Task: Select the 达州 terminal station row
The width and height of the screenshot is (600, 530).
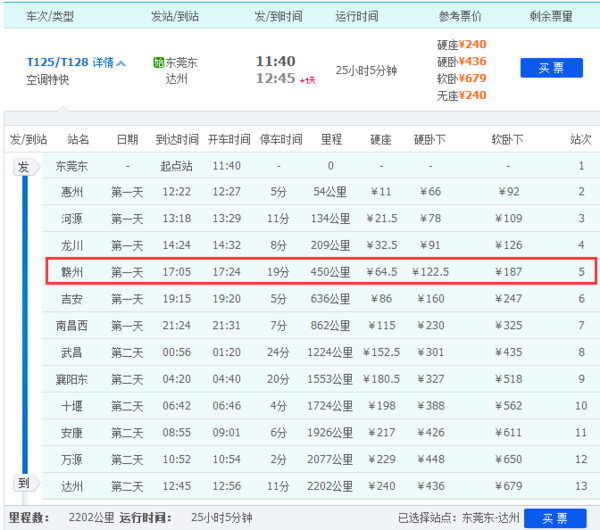Action: (x=320, y=485)
